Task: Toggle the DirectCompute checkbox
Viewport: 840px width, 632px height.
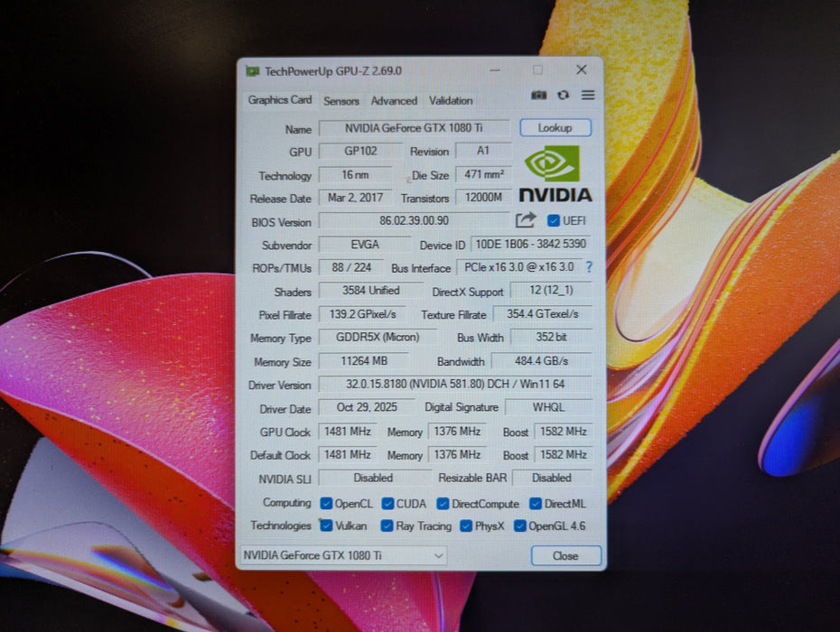Action: [443, 504]
